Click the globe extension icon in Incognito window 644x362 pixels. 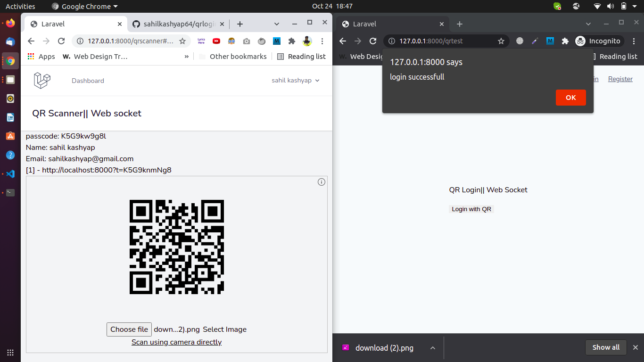(x=520, y=41)
